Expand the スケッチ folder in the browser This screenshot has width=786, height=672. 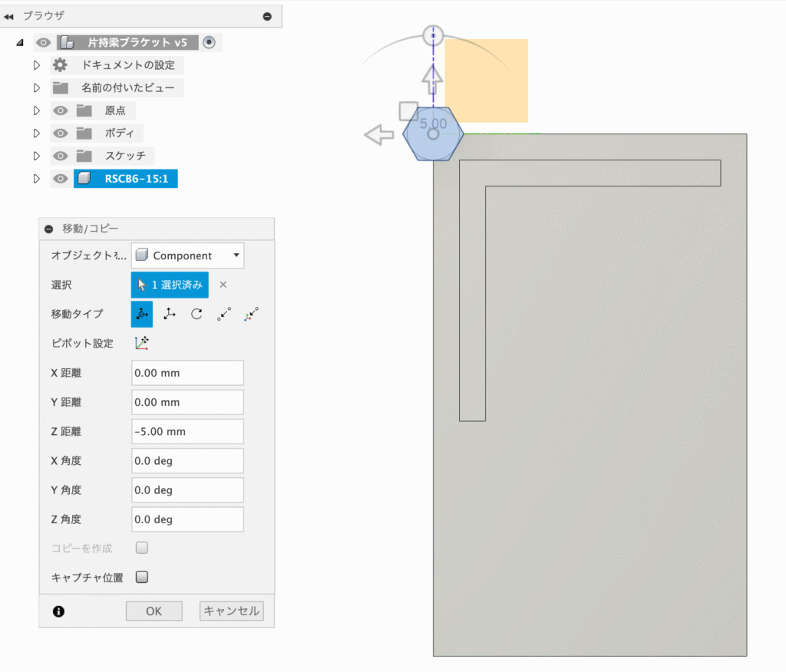coord(36,156)
